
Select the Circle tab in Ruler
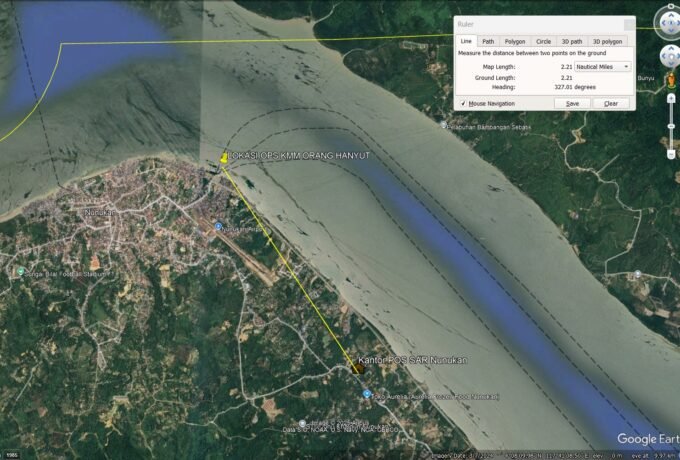point(544,41)
